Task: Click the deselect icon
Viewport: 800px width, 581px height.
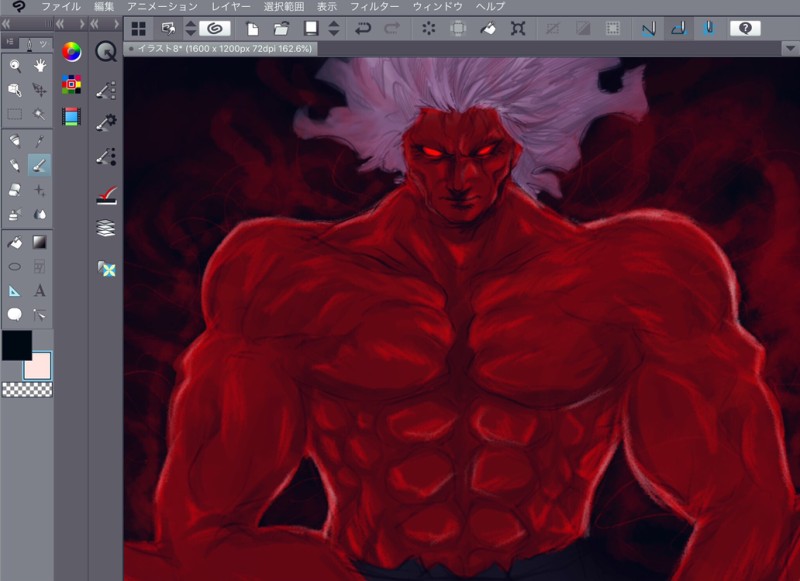Action: point(552,29)
